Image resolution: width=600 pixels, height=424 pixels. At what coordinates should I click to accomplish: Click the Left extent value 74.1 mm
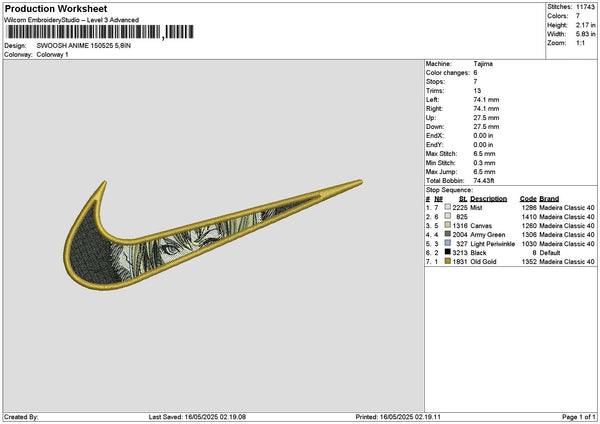point(486,100)
